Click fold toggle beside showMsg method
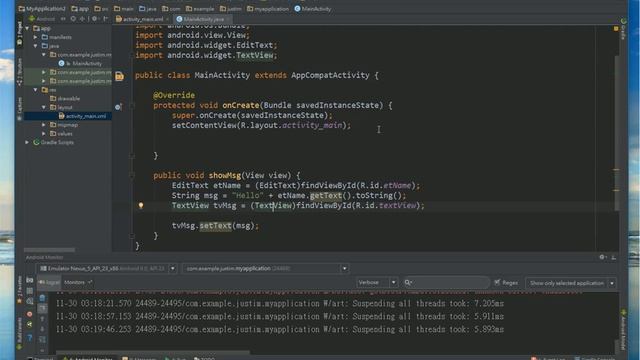The height and width of the screenshot is (360, 640). click(x=132, y=176)
